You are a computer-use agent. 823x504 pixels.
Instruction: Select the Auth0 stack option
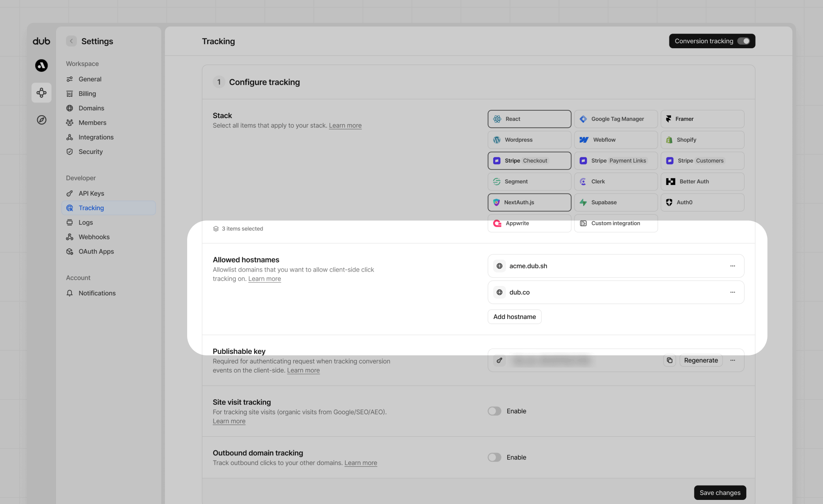pyautogui.click(x=702, y=202)
